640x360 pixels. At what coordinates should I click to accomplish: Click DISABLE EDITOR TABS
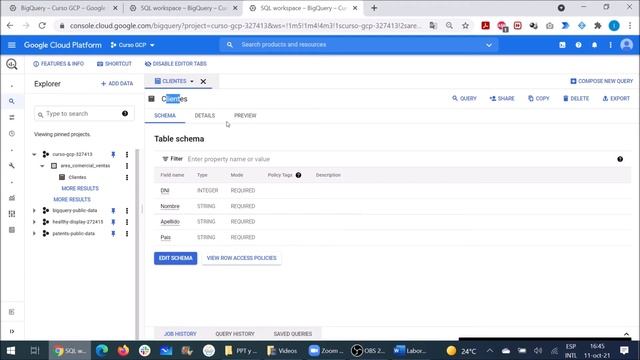[176, 64]
